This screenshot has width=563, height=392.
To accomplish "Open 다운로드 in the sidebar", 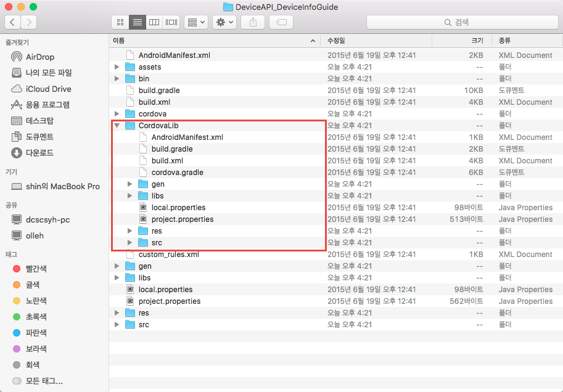I will pyautogui.click(x=39, y=153).
